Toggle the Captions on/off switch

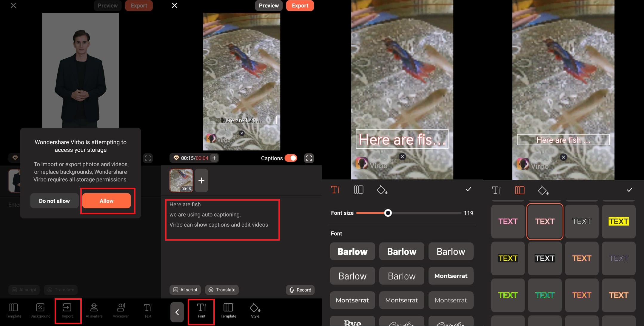pos(291,158)
